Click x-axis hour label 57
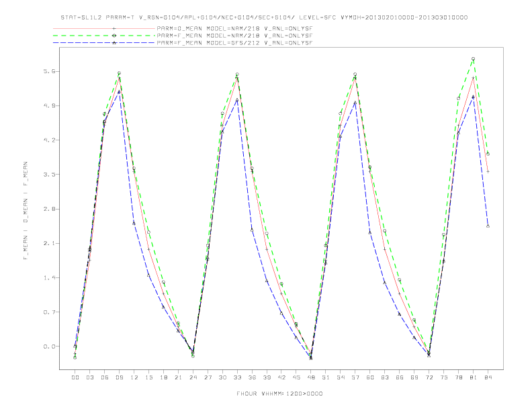 [x=355, y=377]
